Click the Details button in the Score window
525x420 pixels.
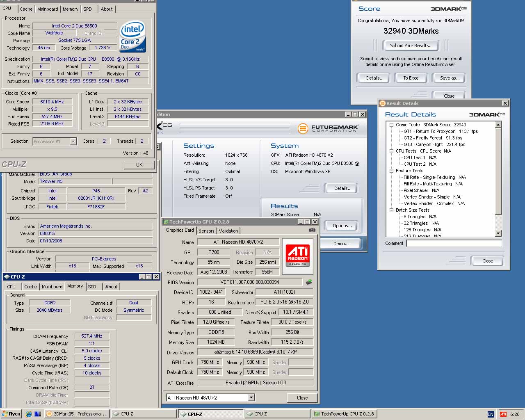click(x=374, y=78)
